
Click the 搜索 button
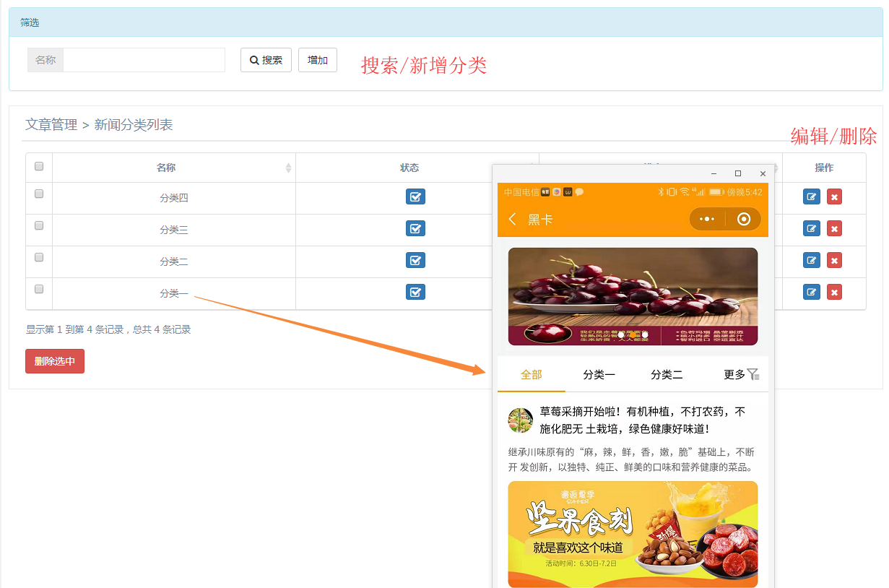coord(266,60)
